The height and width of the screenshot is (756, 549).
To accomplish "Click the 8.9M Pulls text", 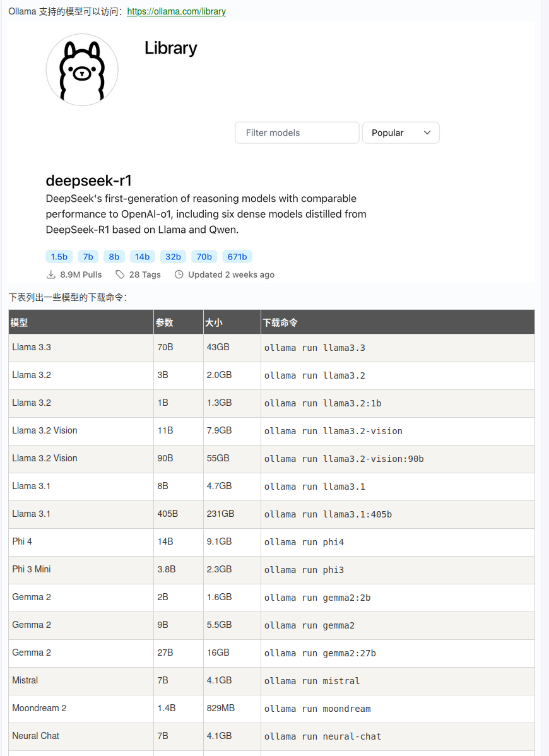I will pyautogui.click(x=81, y=275).
